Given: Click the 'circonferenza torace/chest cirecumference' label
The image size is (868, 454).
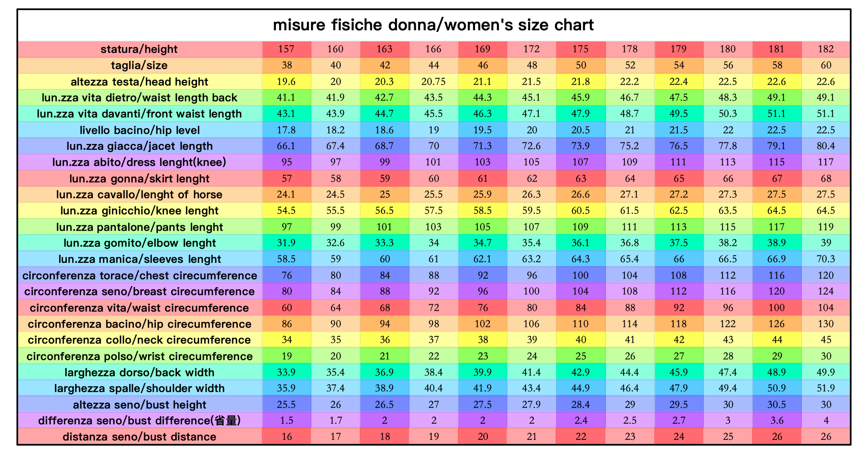Looking at the screenshot, I should [x=139, y=275].
